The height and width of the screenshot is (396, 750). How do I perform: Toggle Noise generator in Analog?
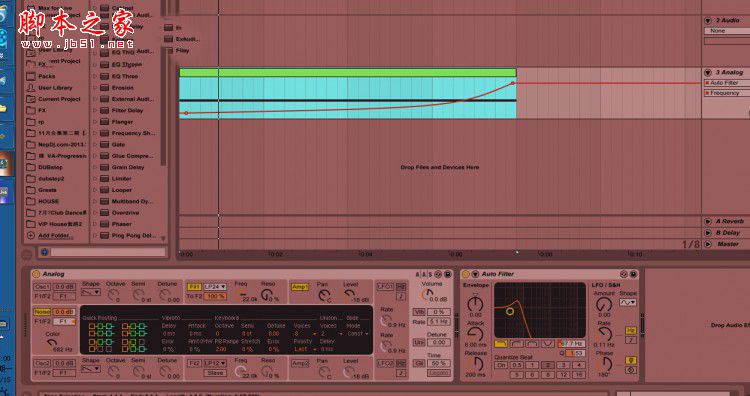[42, 311]
